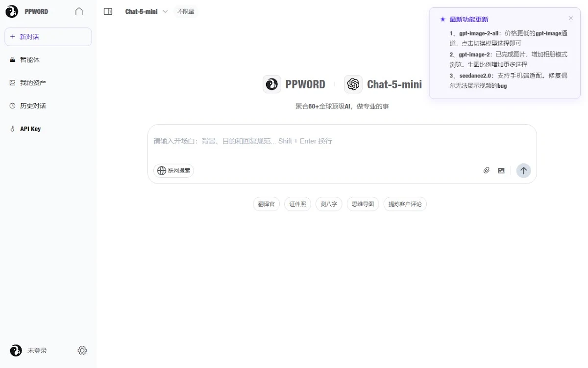
Task: Click the 我的资产 image icon
Action: point(13,83)
